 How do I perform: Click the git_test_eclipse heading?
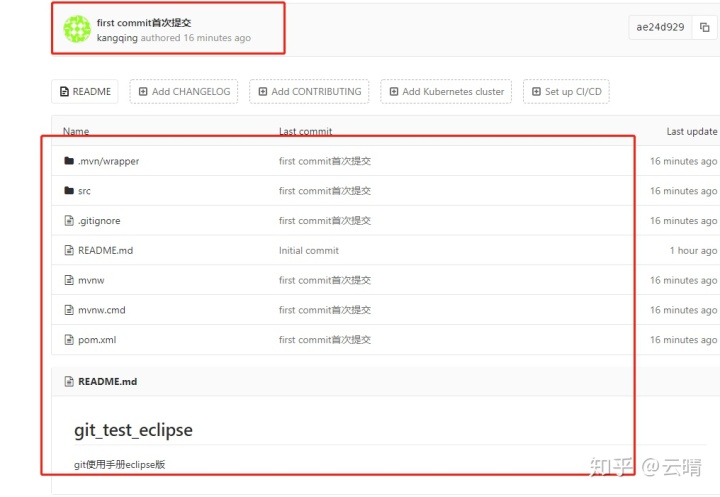133,430
